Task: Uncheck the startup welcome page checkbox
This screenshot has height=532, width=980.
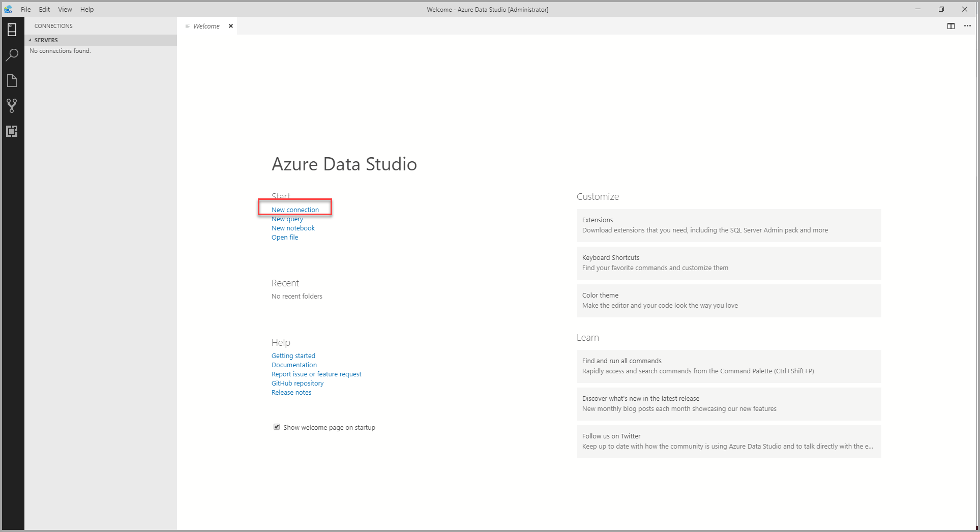Action: click(277, 427)
